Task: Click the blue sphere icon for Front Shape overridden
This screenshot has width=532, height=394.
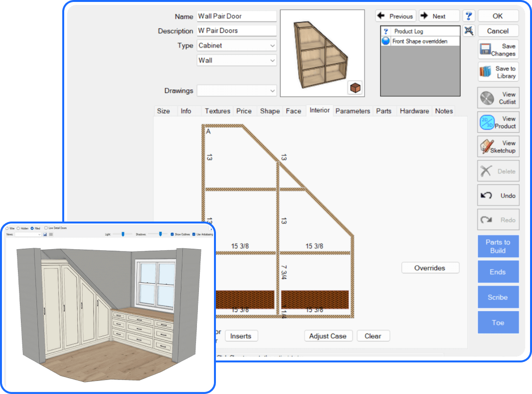Action: click(386, 41)
